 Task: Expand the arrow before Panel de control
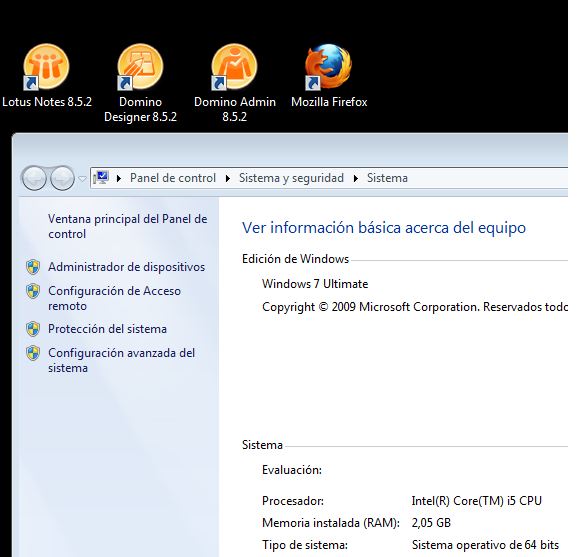point(119,178)
